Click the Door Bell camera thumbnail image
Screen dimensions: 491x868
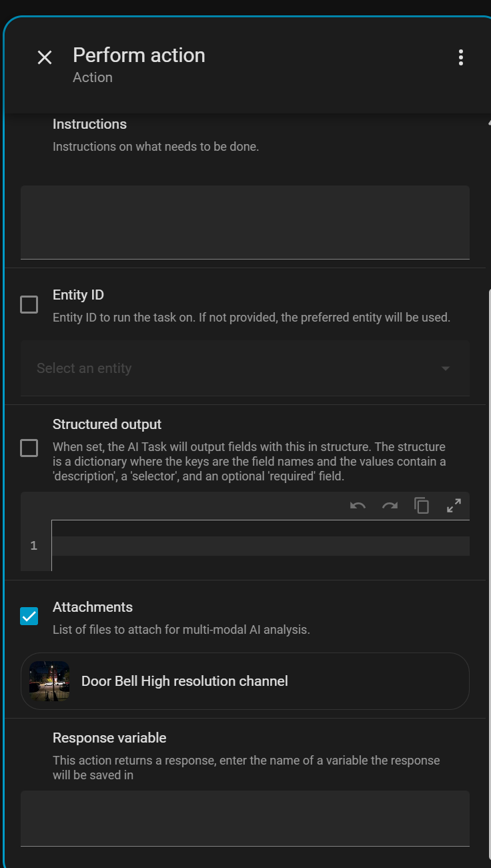point(49,681)
